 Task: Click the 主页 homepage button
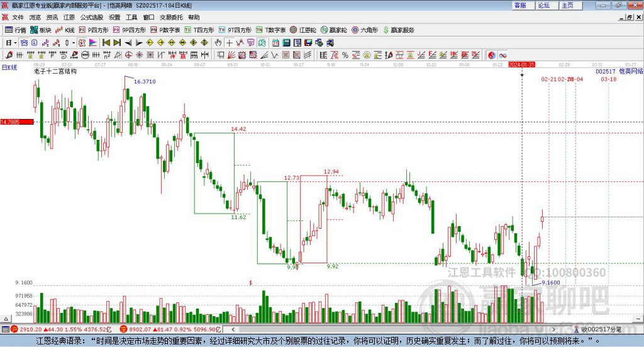(x=571, y=5)
